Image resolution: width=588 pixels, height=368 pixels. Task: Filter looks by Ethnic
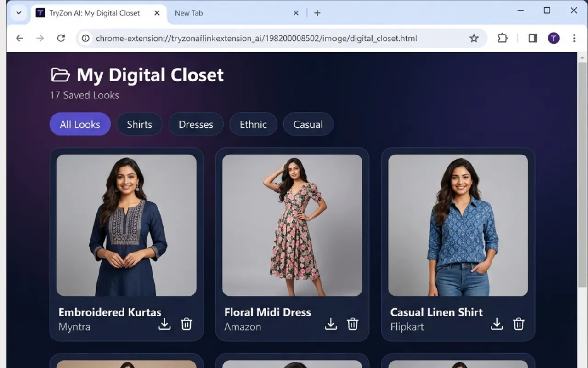254,124
